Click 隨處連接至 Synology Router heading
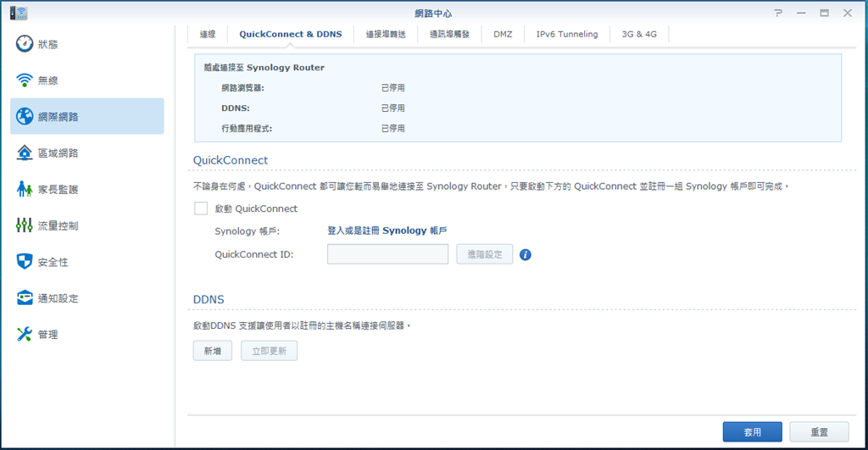The image size is (868, 450). [x=264, y=68]
